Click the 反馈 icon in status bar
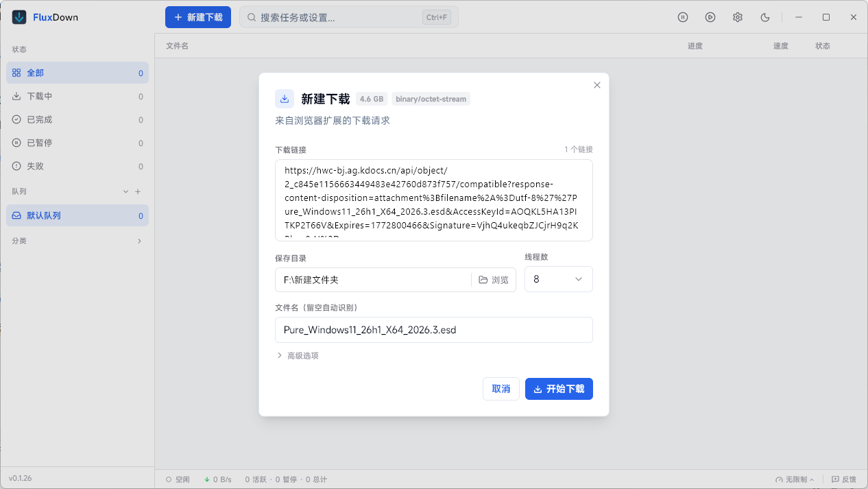This screenshot has height=489, width=868. click(843, 479)
